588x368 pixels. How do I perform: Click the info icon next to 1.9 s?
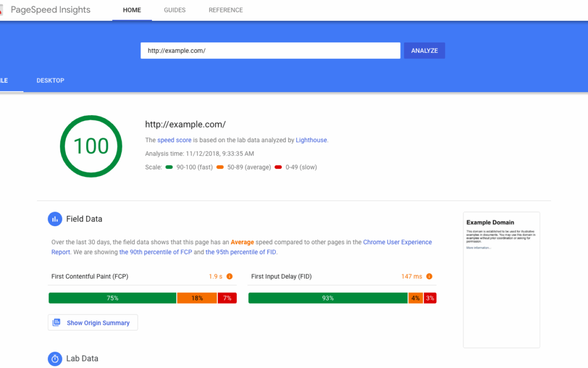230,276
